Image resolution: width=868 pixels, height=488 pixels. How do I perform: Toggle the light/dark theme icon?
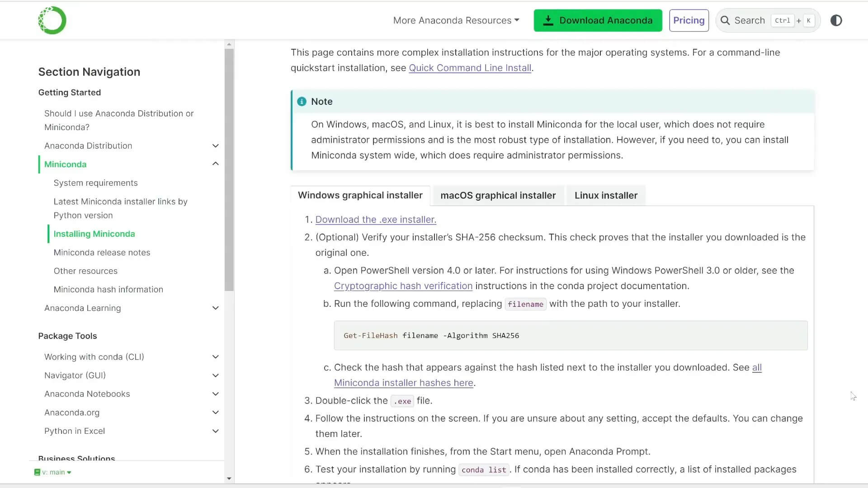point(836,20)
